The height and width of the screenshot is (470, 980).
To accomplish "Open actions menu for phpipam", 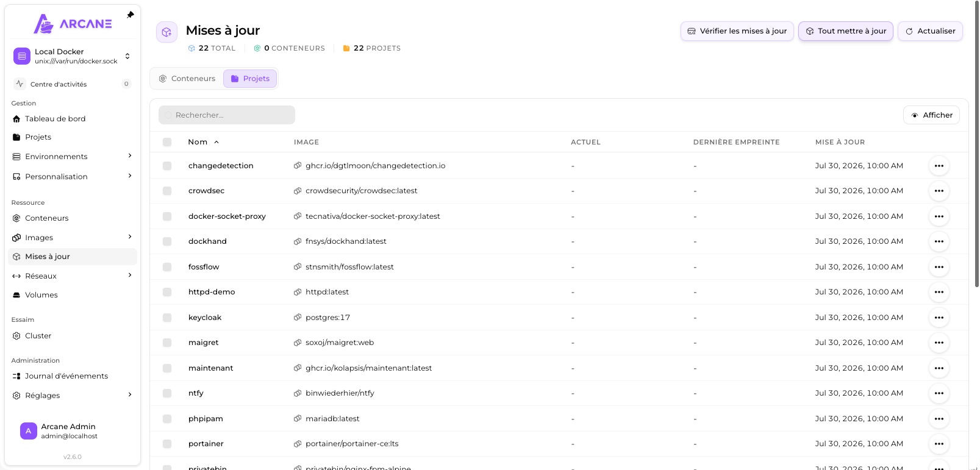I will point(939,419).
